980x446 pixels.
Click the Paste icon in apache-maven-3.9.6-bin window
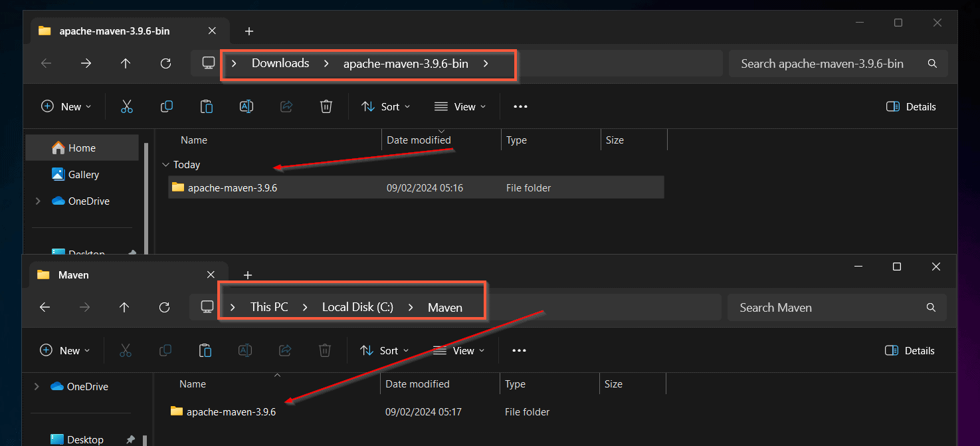tap(207, 106)
